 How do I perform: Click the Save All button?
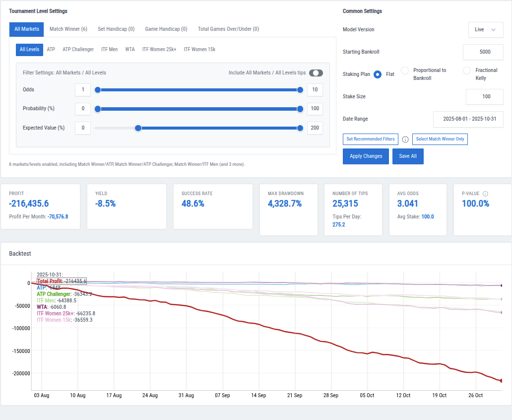point(408,156)
